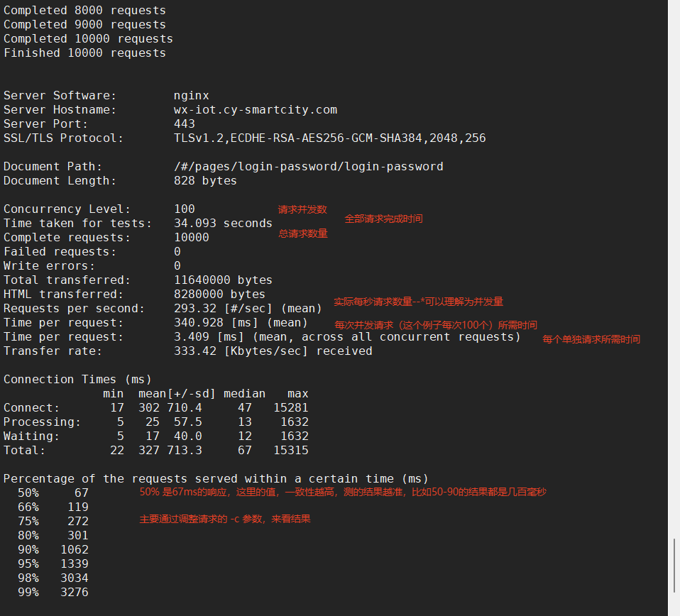Viewport: 680px width, 616px height.
Task: Click the SSL/TLS Protocol cipher string
Action: click(329, 138)
